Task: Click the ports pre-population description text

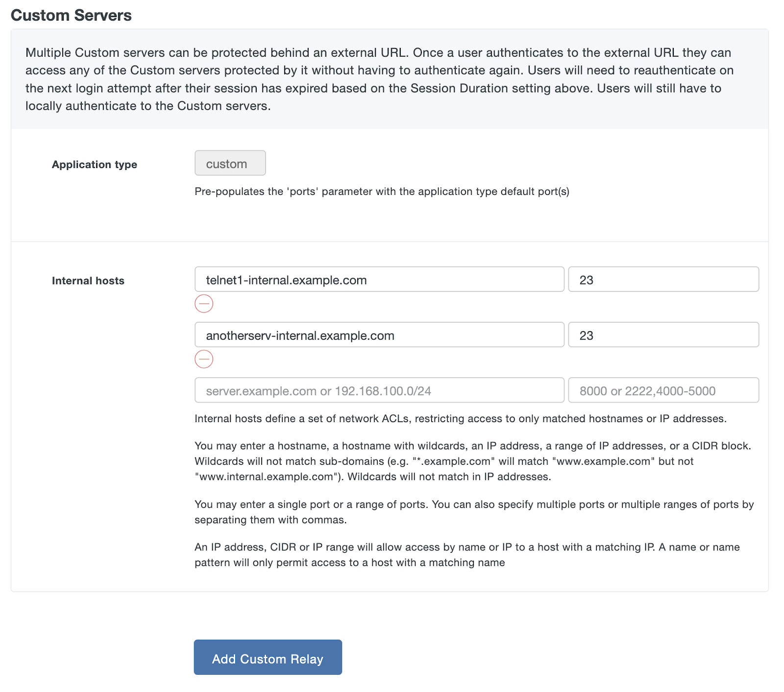Action: 382,191
